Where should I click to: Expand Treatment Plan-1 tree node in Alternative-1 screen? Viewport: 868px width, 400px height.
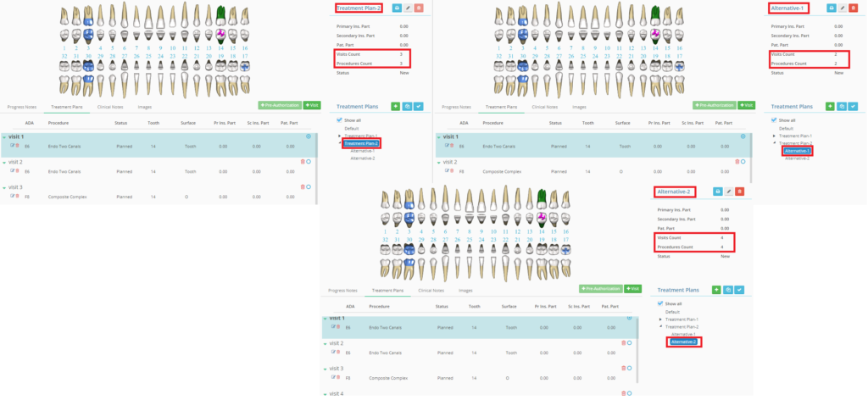pos(775,136)
